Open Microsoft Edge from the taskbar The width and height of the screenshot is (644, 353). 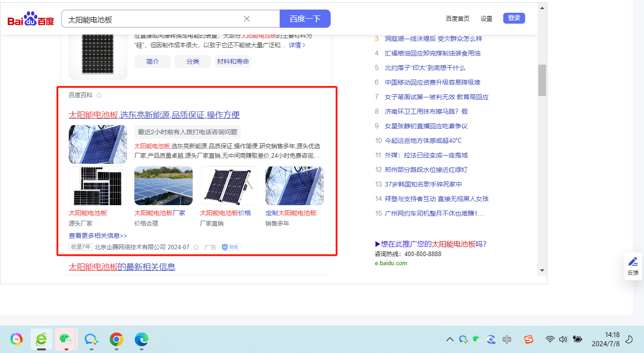point(142,339)
